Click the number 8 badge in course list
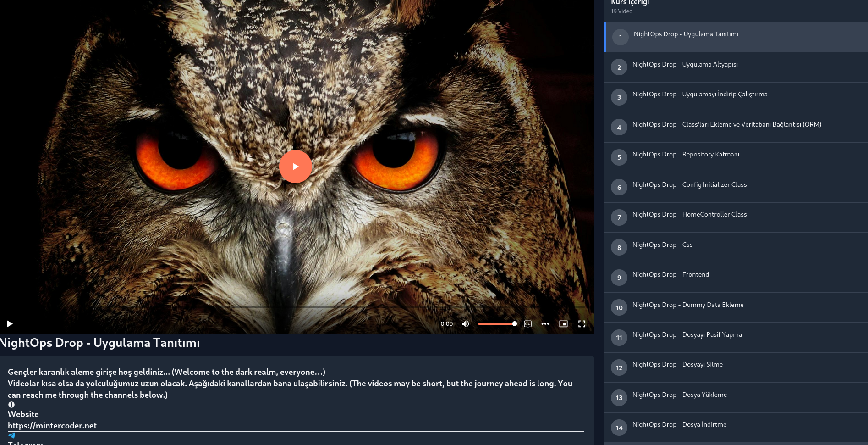The height and width of the screenshot is (445, 868). 619,248
